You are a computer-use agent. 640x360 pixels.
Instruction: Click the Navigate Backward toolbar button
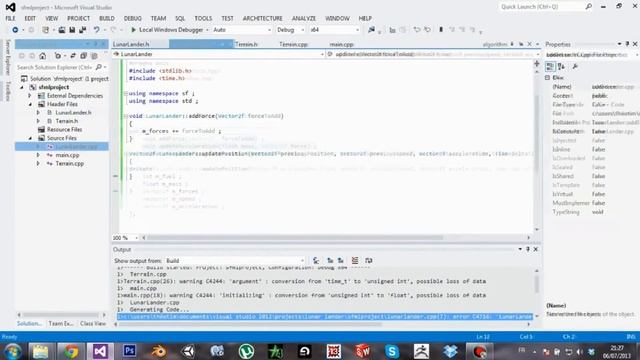(x=15, y=30)
